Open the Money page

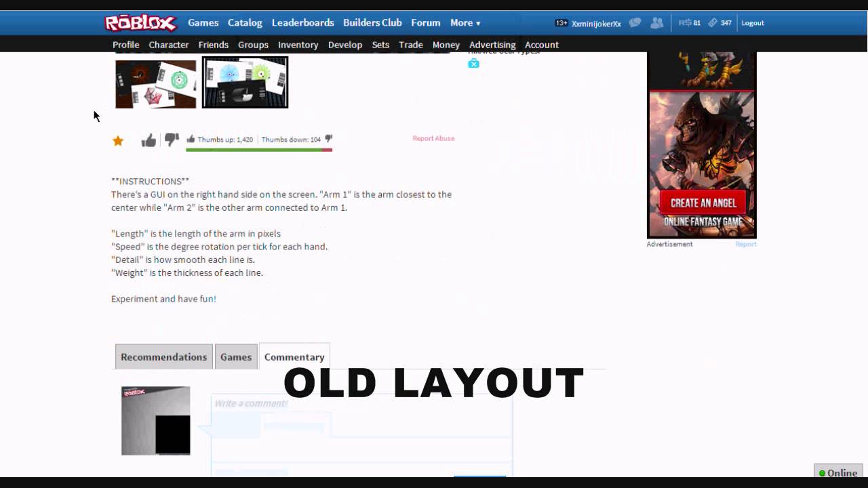446,45
